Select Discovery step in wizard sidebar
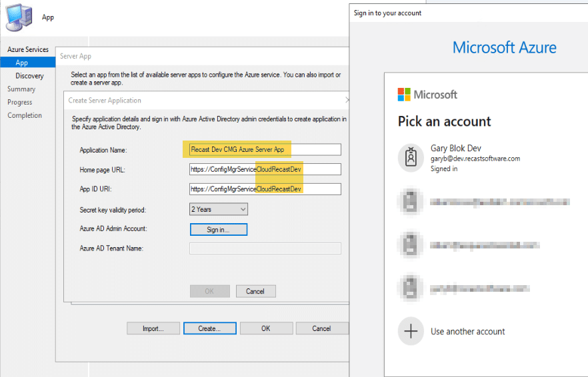This screenshot has width=588, height=377. pyautogui.click(x=29, y=76)
